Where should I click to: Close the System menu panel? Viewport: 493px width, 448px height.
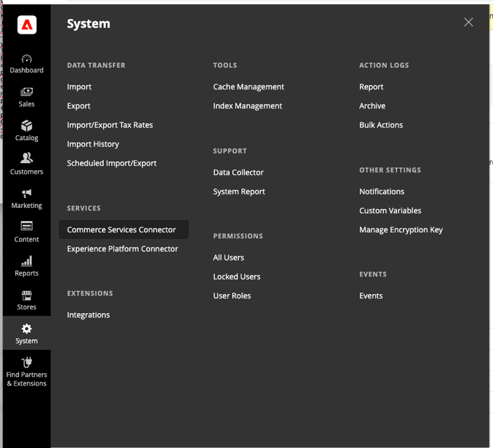469,22
